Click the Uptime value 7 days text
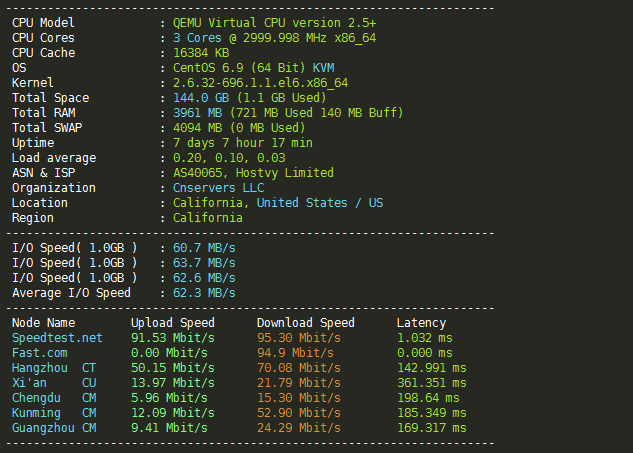 pyautogui.click(x=243, y=143)
